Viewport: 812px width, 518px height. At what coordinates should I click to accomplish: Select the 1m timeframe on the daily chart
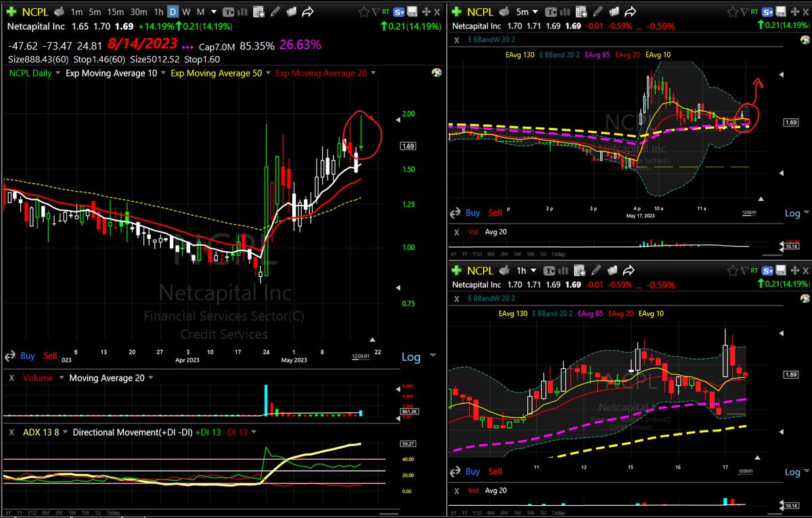(76, 12)
